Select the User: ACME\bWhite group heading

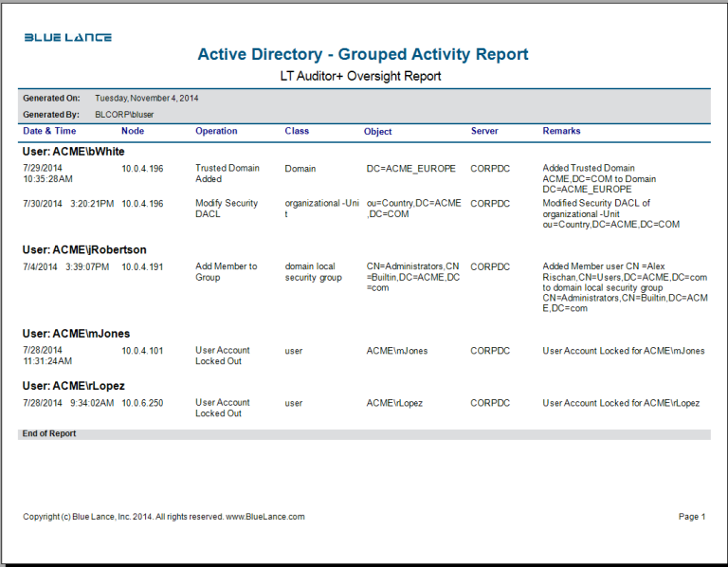click(x=74, y=152)
